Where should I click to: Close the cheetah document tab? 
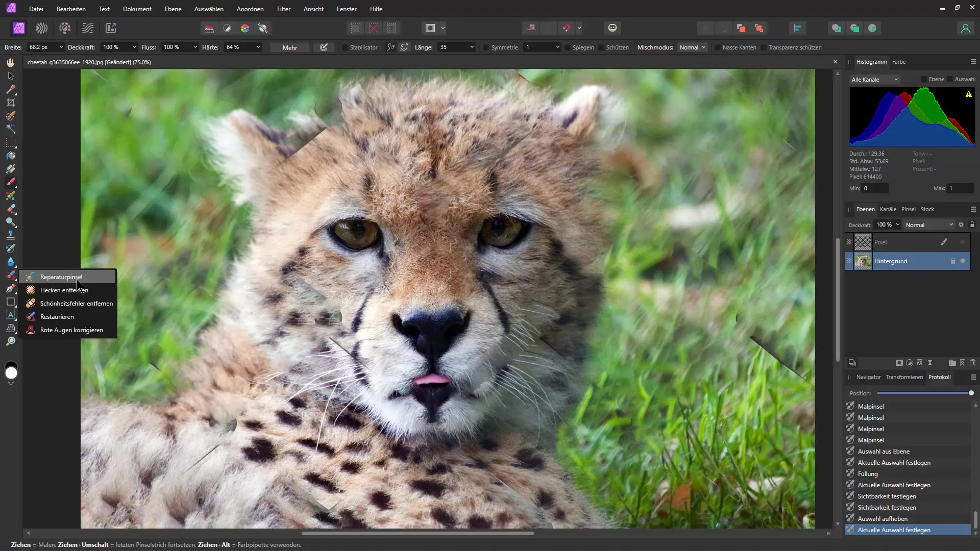pos(835,62)
